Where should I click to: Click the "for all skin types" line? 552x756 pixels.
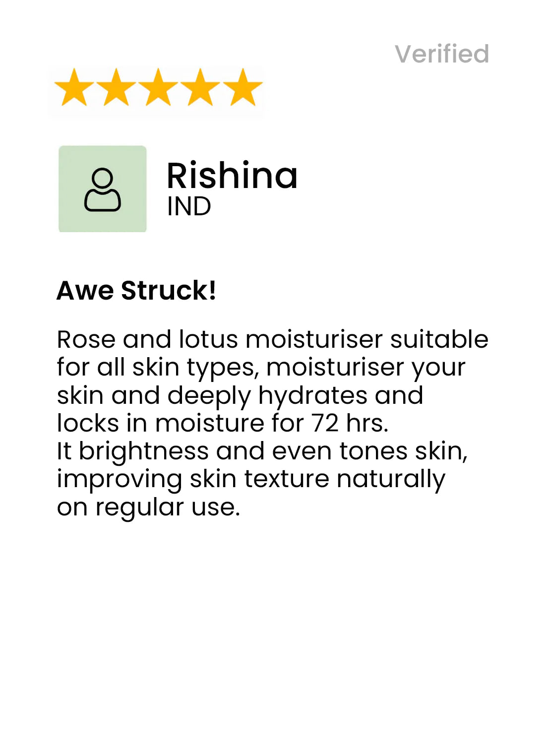[261, 368]
